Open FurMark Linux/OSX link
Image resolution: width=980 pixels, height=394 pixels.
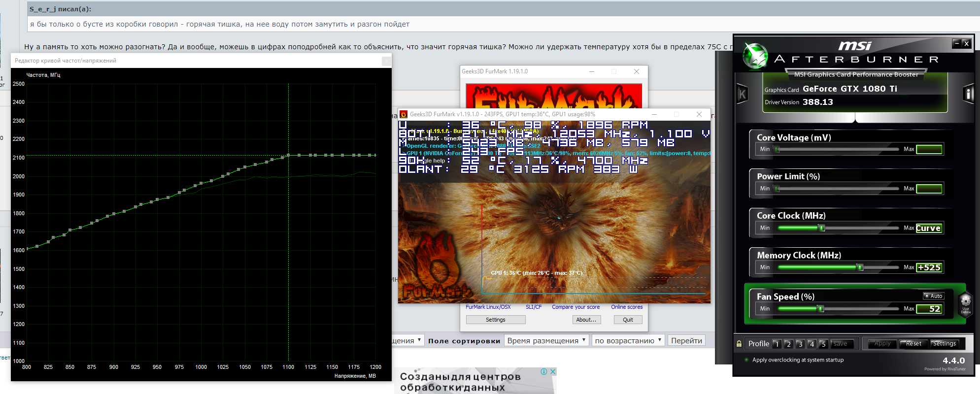point(488,307)
